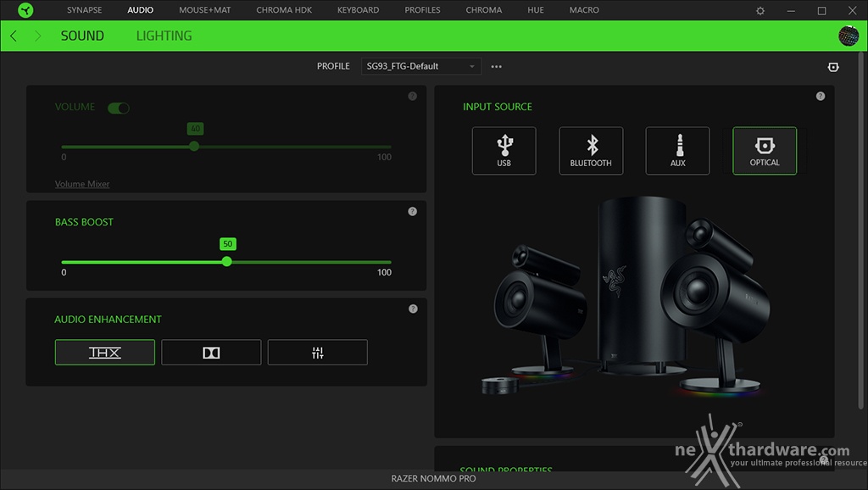
Task: Select USB input source
Action: (x=504, y=151)
